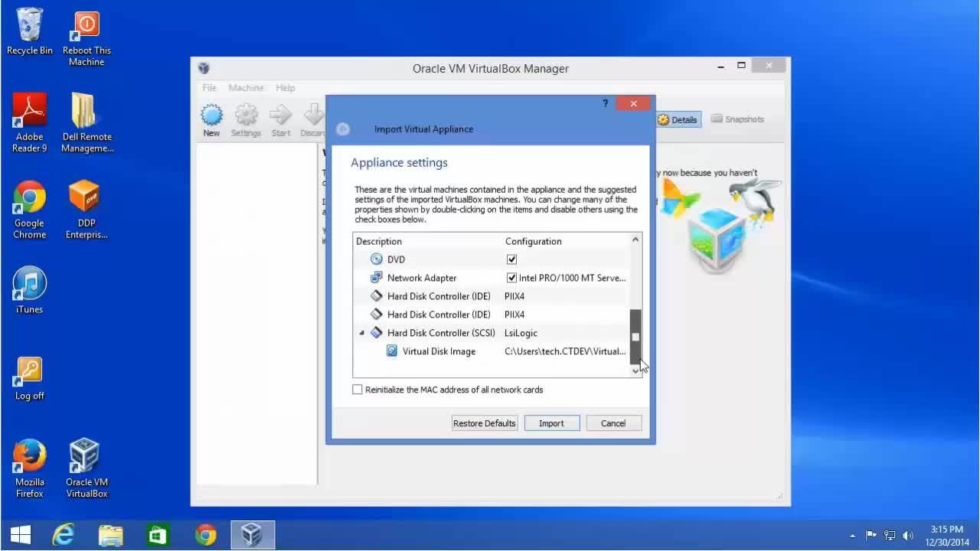980x551 pixels.
Task: Launch iTunes desktop shortcut
Action: point(30,291)
